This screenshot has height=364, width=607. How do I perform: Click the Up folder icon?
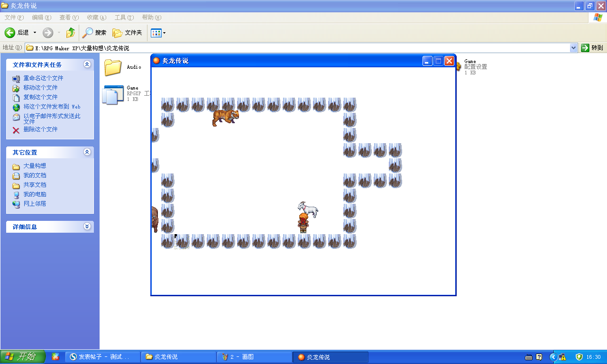(70, 33)
